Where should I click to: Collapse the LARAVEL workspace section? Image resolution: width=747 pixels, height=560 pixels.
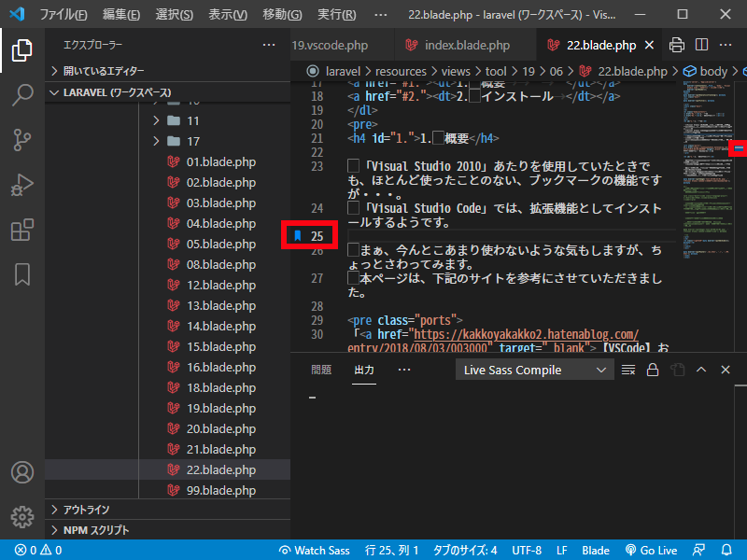[x=168, y=92]
